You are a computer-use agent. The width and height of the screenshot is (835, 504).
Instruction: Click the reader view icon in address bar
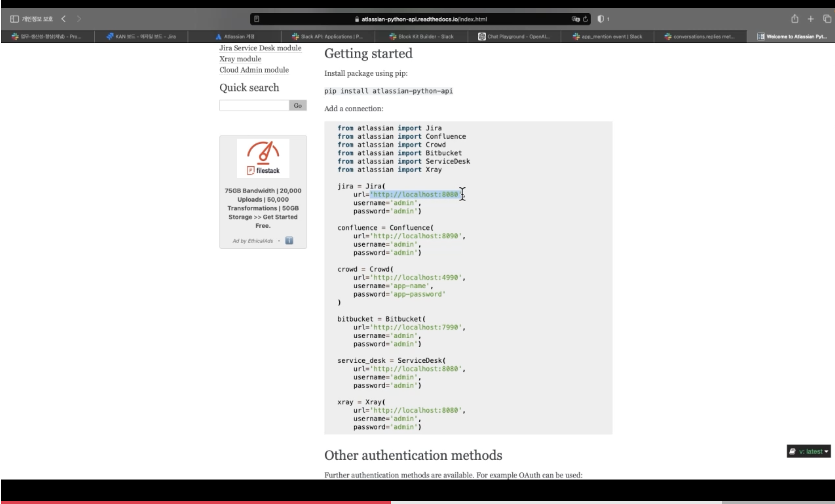256,19
